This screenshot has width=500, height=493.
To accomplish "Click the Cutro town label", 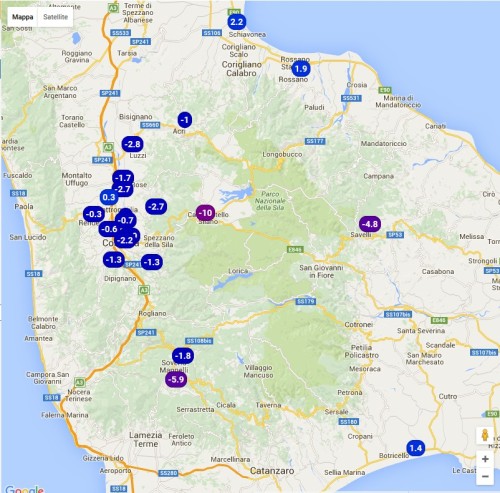I will (x=448, y=396).
